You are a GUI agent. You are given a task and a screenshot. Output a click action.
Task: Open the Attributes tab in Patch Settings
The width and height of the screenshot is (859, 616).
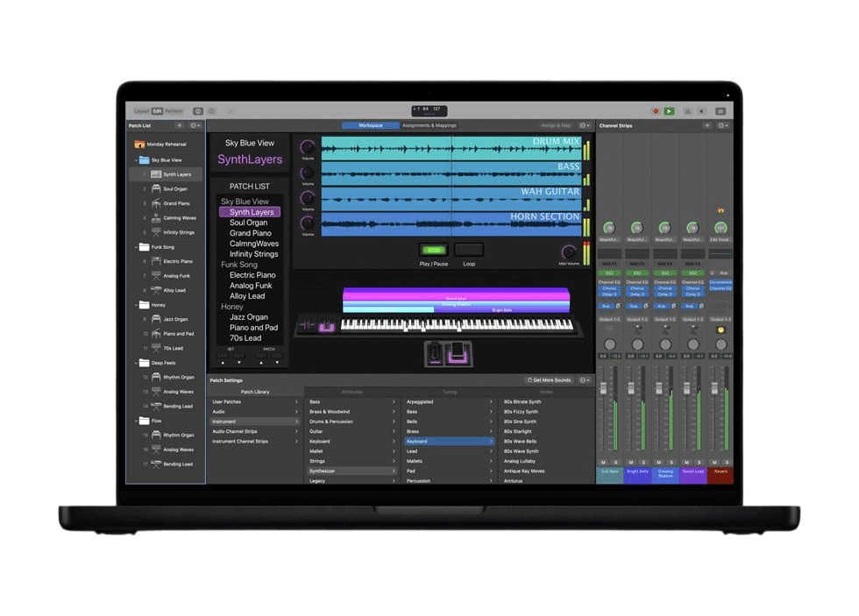coord(352,392)
